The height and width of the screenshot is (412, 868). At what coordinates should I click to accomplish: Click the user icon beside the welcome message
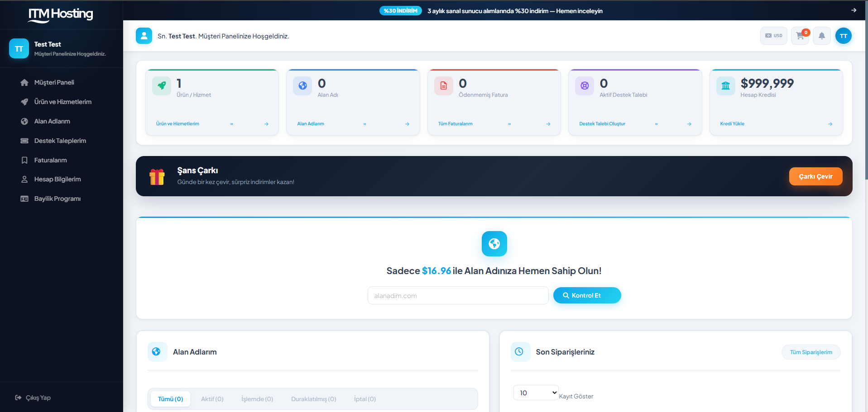point(144,36)
